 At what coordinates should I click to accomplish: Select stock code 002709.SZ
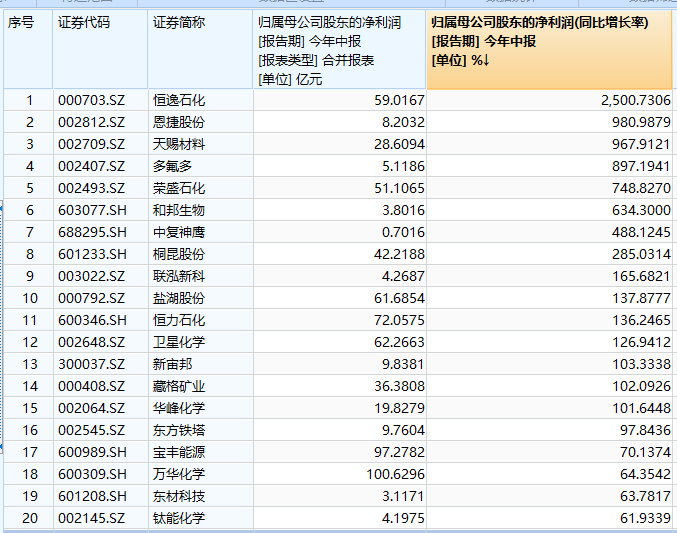click(100, 144)
